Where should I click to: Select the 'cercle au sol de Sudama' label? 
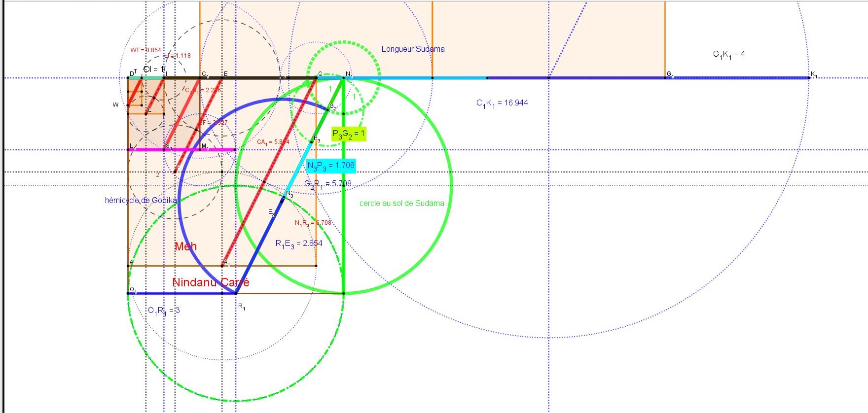(401, 204)
